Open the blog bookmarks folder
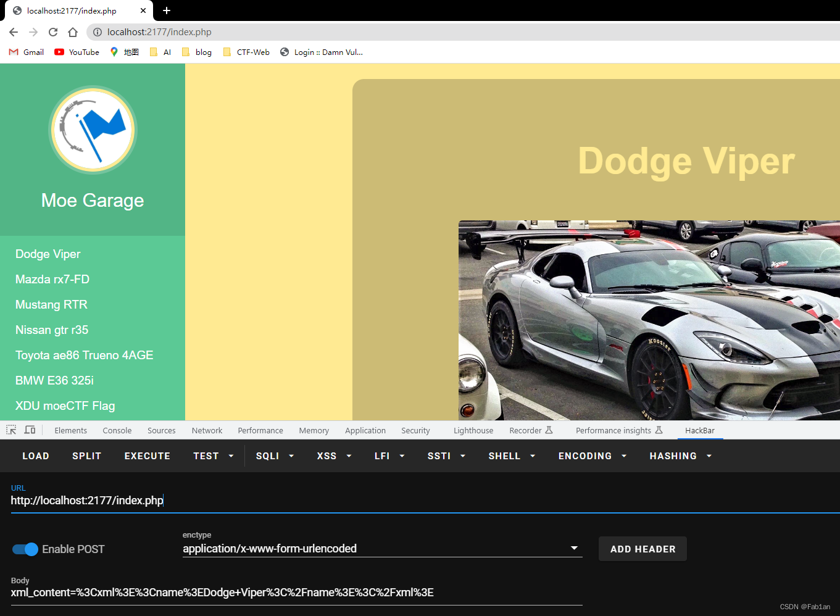Viewport: 840px width, 616px height. [x=197, y=52]
